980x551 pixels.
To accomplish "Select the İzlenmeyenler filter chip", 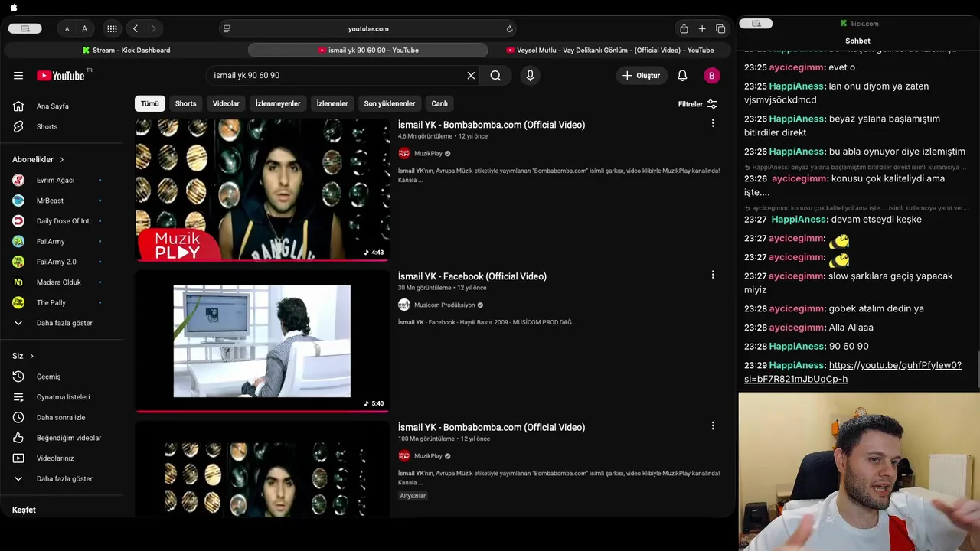I will click(x=278, y=103).
